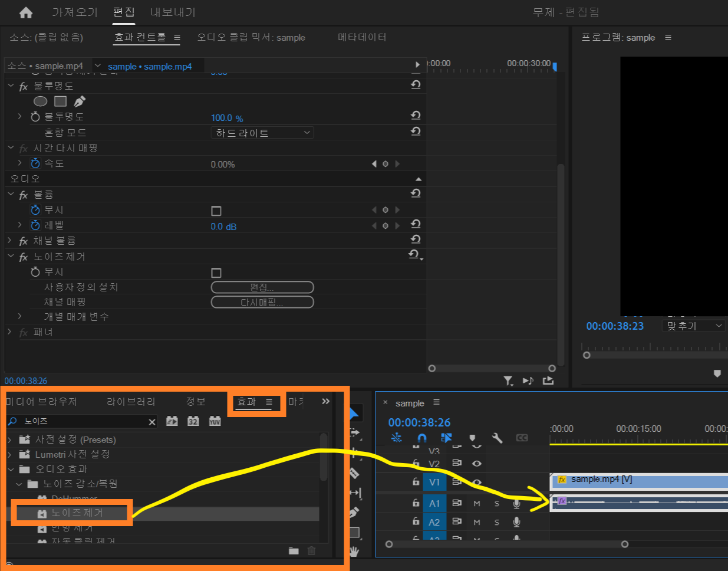Viewport: 728px width, 571px height.
Task: Solo track A2
Action: click(x=497, y=523)
